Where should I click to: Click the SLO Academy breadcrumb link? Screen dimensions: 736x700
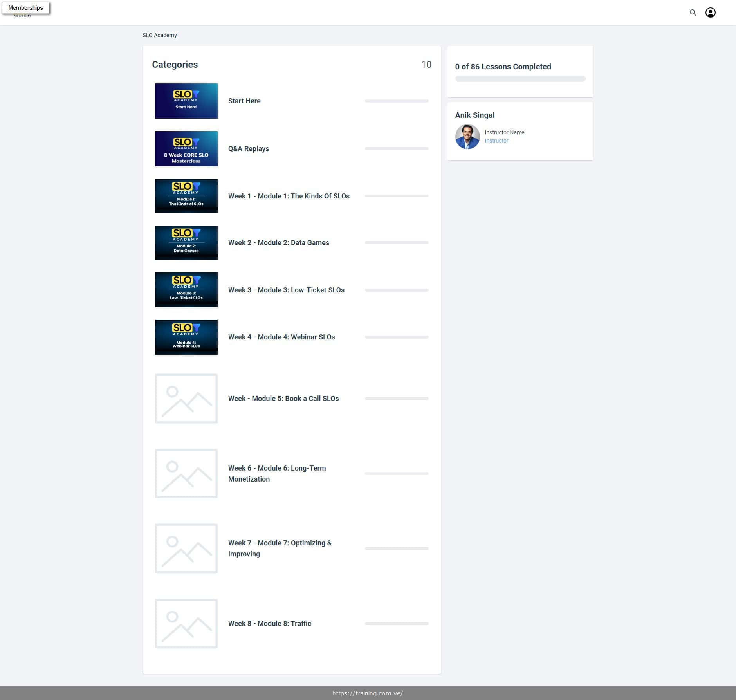tap(159, 35)
